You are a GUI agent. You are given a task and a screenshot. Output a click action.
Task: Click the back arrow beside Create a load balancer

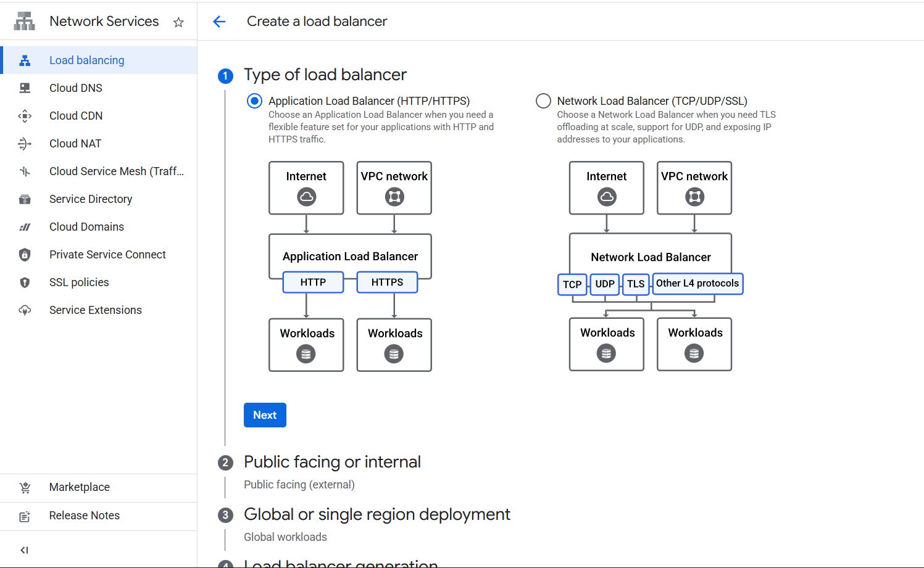tap(219, 22)
